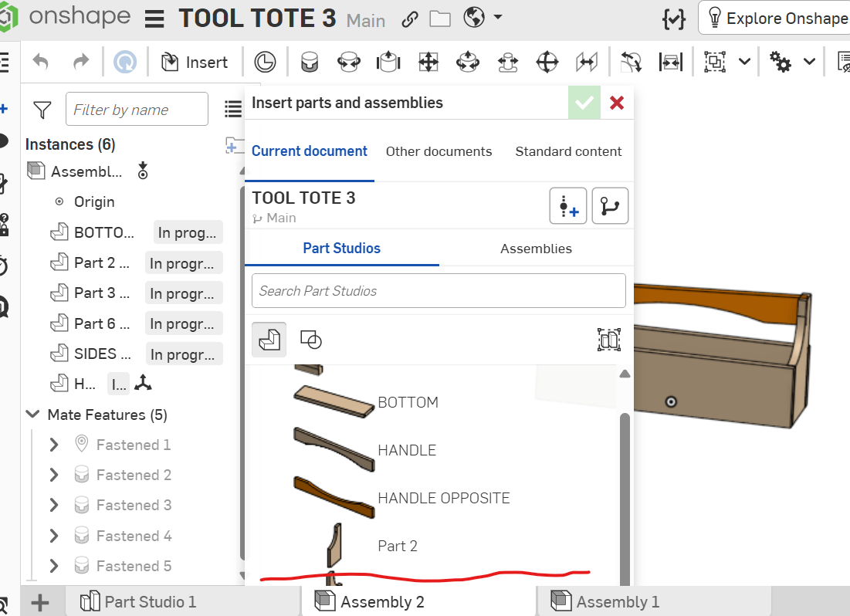Open the filter funnel icon in instance list
The height and width of the screenshot is (616, 850).
tap(42, 110)
